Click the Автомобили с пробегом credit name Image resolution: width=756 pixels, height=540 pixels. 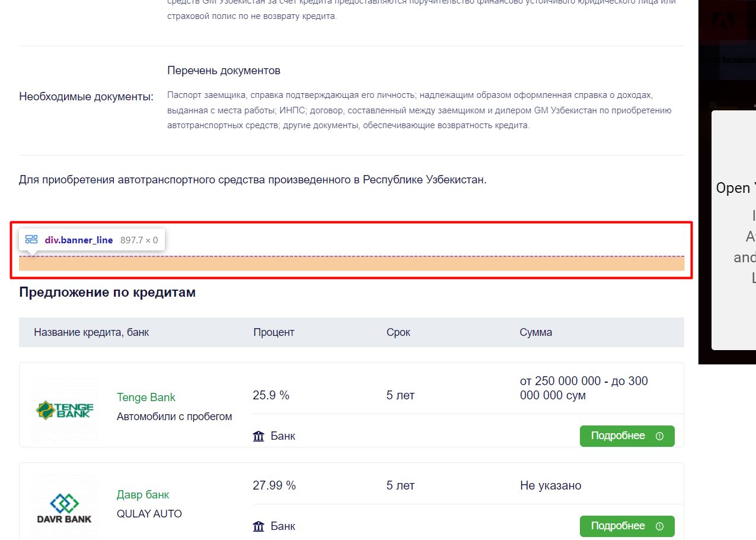174,417
